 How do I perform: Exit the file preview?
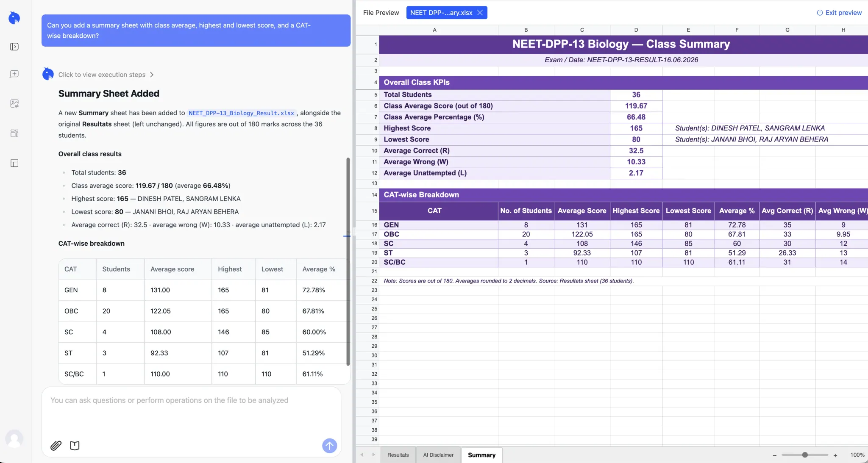(x=839, y=13)
